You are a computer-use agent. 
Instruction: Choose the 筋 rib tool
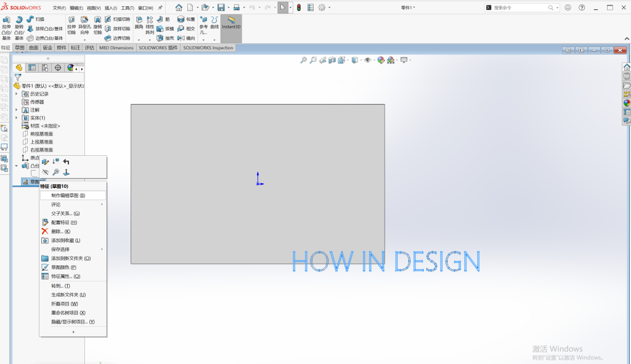(x=163, y=19)
